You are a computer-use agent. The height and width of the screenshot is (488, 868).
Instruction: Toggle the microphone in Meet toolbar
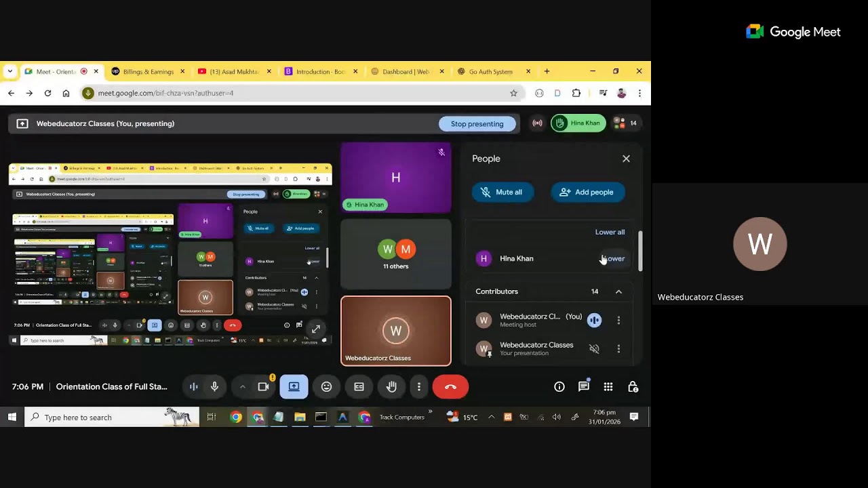[214, 386]
